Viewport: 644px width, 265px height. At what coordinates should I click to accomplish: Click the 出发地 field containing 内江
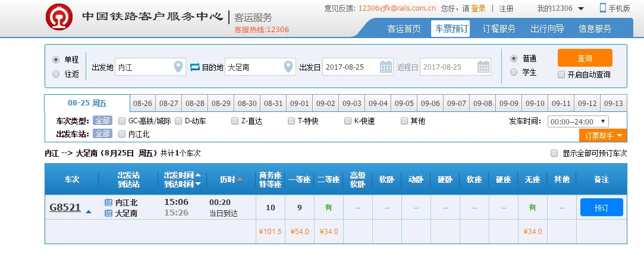coord(150,67)
